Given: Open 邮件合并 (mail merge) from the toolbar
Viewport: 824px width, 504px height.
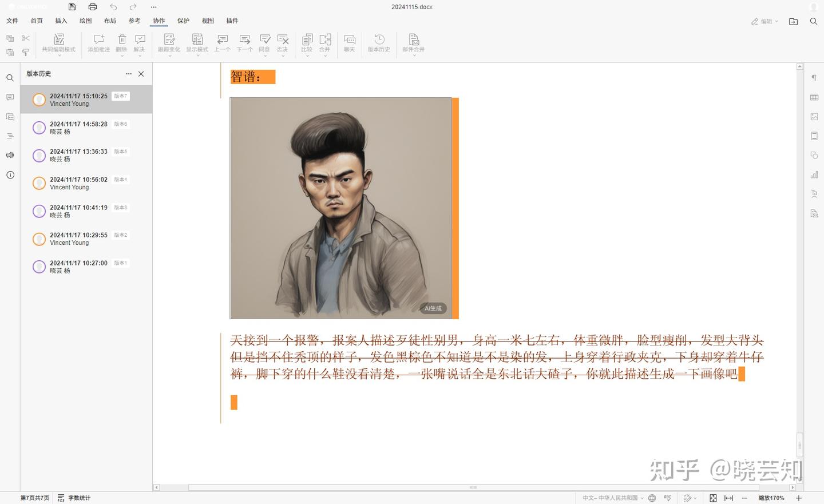Looking at the screenshot, I should tap(413, 43).
